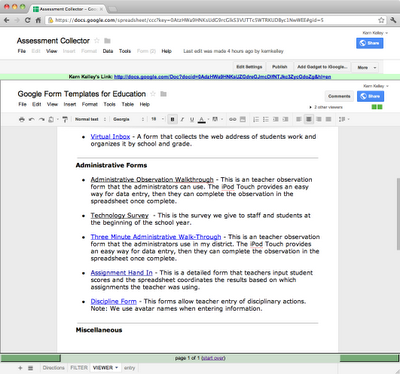Increase the paragraph indent
The height and width of the screenshot is (374, 400).
285,119
